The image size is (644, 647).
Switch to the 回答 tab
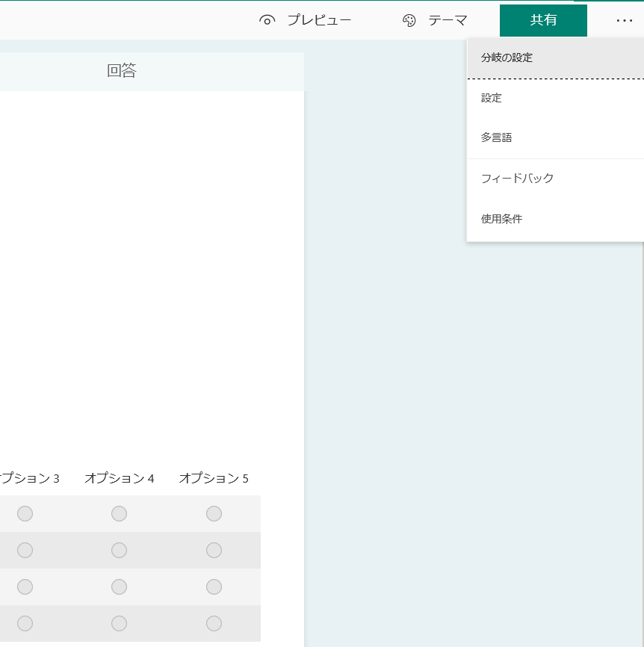tap(122, 71)
